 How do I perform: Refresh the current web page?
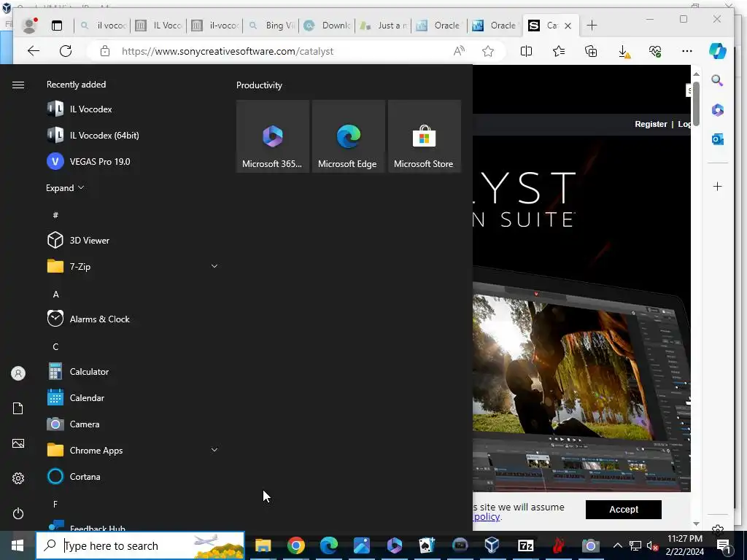tap(66, 51)
